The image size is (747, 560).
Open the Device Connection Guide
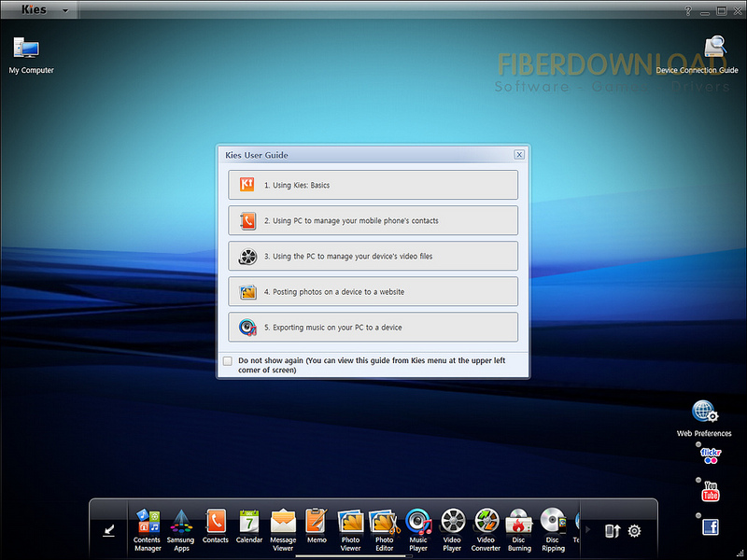click(697, 55)
